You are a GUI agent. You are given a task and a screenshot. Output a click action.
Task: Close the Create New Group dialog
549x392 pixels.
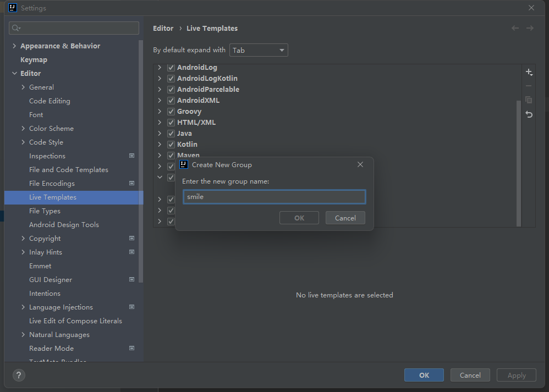point(360,164)
